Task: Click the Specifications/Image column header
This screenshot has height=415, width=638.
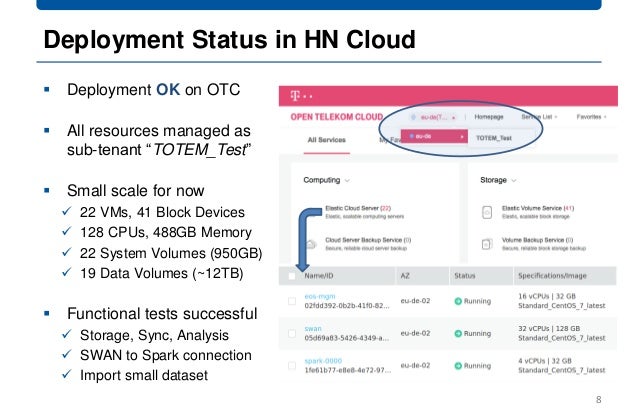Action: coord(552,276)
